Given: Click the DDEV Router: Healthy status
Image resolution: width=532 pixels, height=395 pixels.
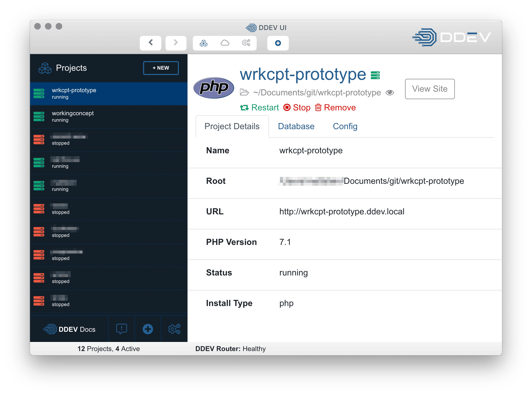Looking at the screenshot, I should click(231, 349).
